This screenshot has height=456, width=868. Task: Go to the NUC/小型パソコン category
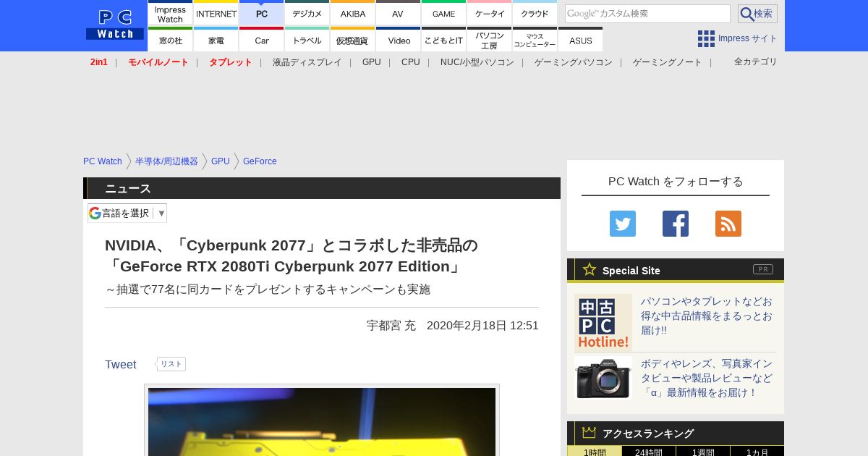tap(477, 62)
